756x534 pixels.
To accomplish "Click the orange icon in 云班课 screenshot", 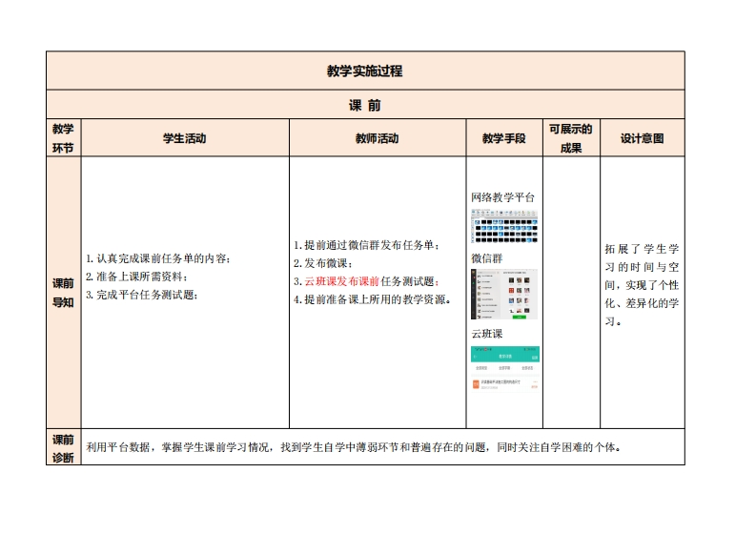I will [x=476, y=384].
